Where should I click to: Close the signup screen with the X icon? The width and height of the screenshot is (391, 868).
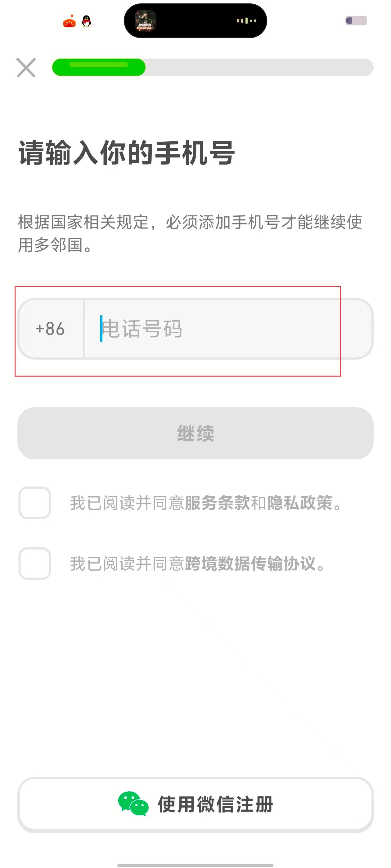click(x=26, y=68)
